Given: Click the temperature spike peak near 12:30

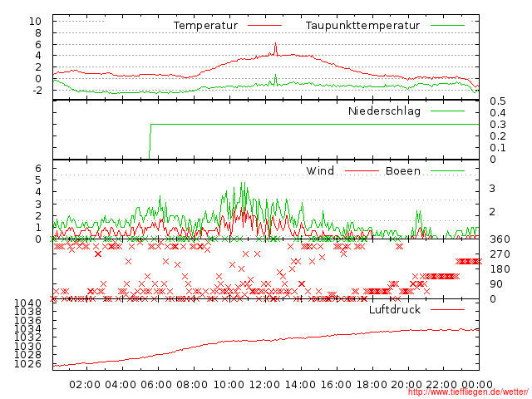Looking at the screenshot, I should coord(275,43).
